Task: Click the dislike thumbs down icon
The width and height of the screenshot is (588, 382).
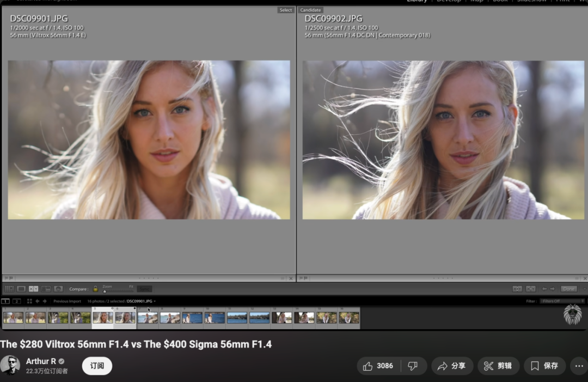Action: click(413, 366)
